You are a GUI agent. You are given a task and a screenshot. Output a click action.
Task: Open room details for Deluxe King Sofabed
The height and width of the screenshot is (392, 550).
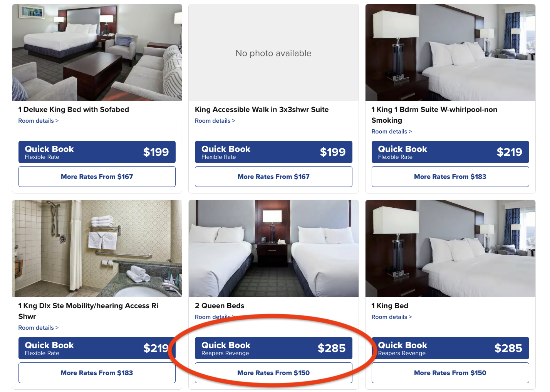point(38,121)
